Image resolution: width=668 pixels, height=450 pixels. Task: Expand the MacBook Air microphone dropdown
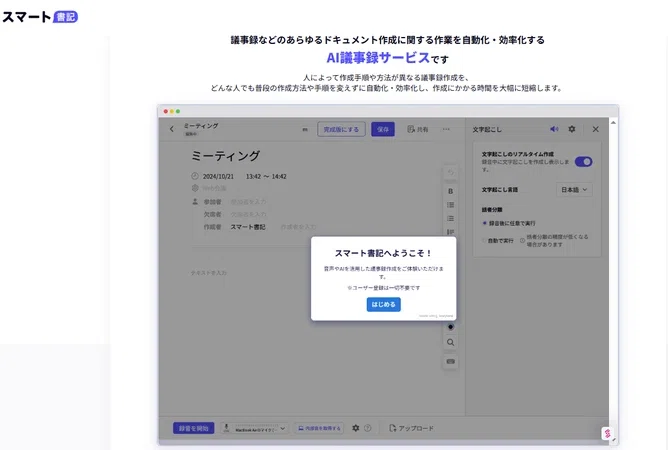[x=255, y=428]
